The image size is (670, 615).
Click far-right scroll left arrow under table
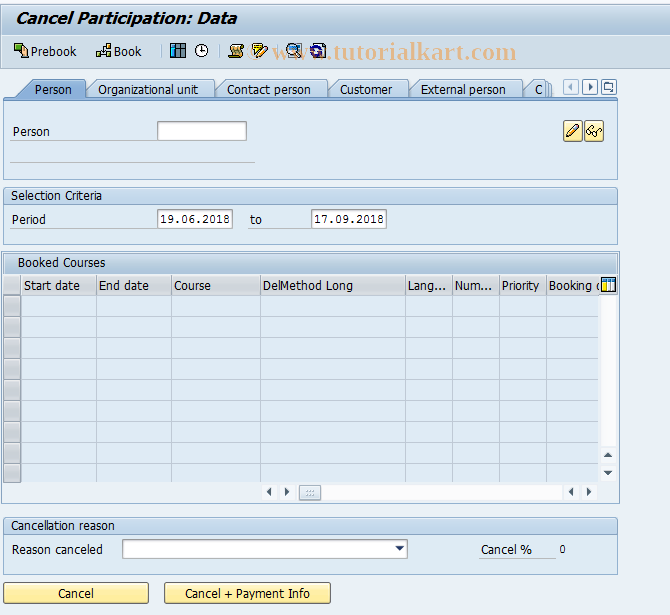571,492
